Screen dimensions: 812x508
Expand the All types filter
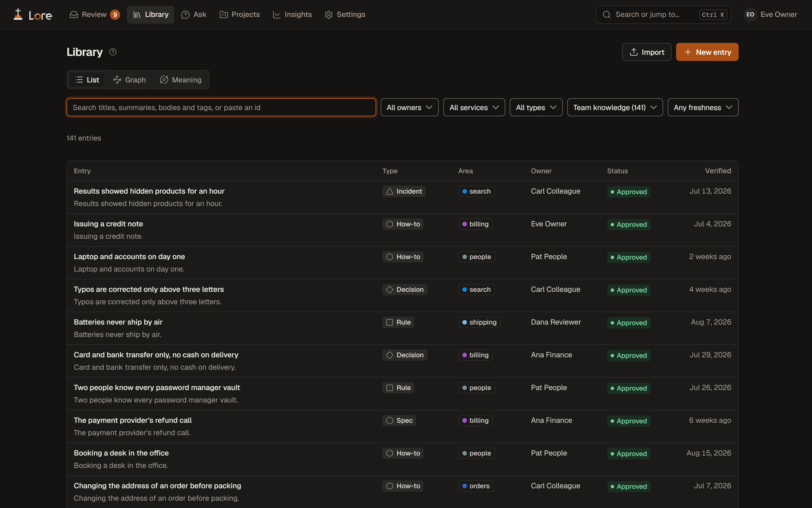[x=536, y=108]
